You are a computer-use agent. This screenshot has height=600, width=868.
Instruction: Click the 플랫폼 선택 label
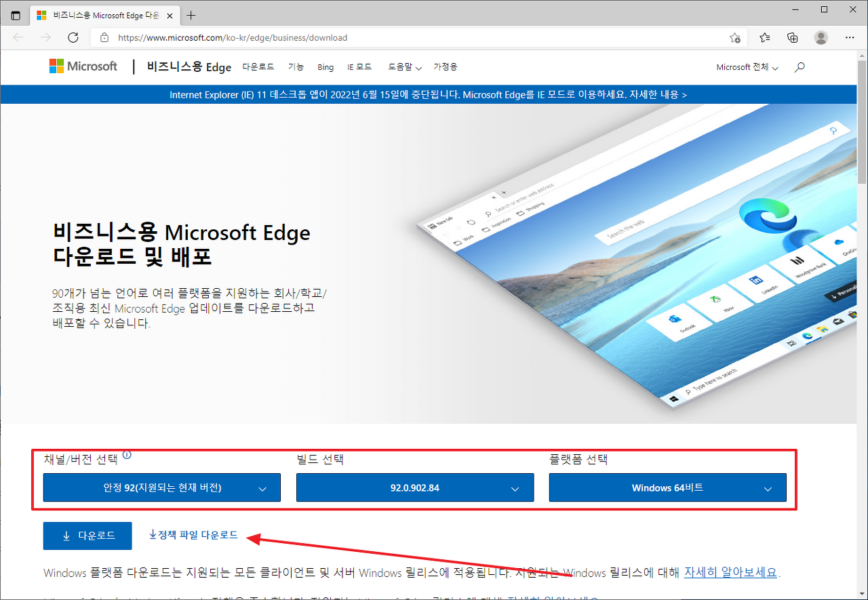(578, 460)
